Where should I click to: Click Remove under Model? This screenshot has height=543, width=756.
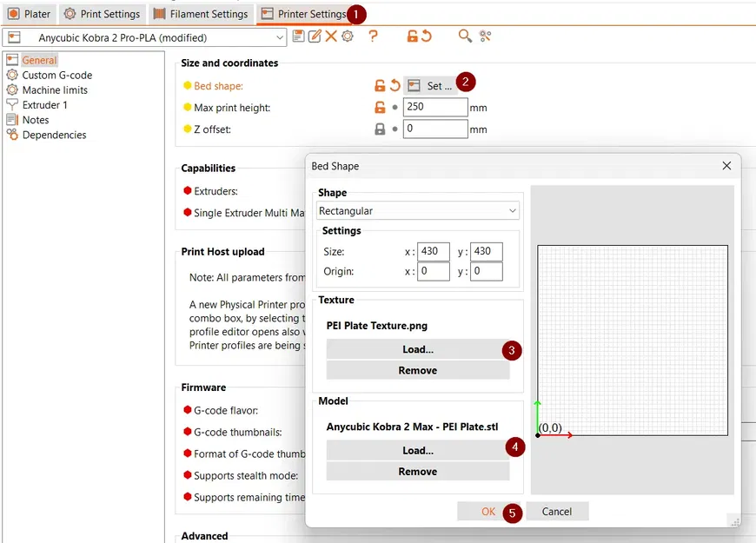coord(417,472)
